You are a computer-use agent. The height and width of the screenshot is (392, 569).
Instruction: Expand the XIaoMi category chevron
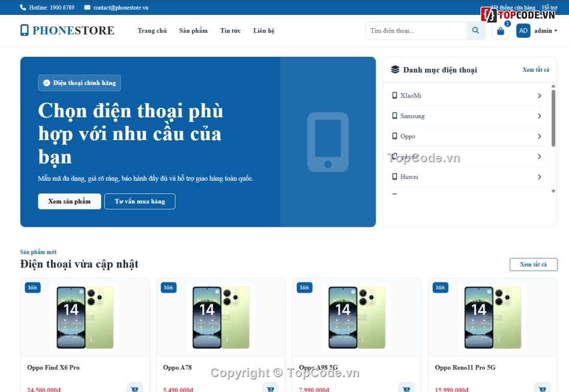click(x=540, y=96)
